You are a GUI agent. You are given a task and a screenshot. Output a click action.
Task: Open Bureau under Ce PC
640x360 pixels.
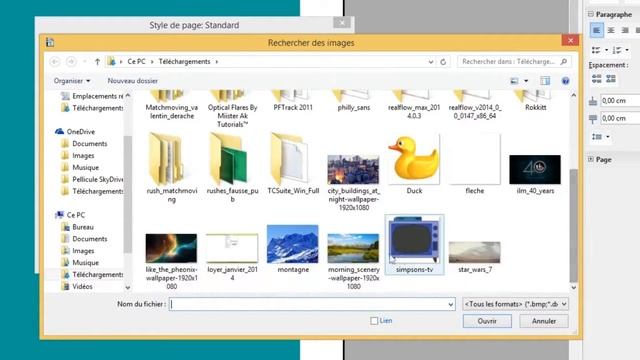(x=82, y=227)
